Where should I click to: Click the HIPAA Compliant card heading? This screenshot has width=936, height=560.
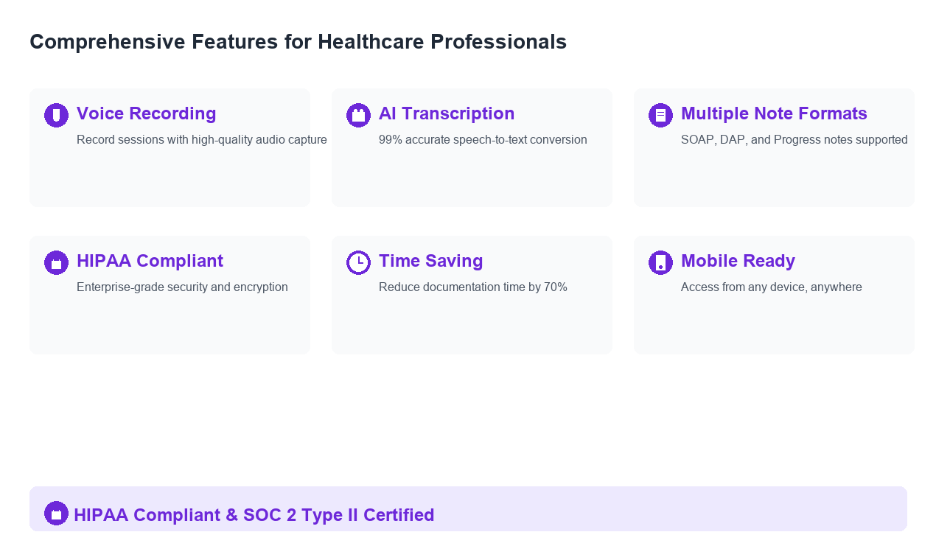click(150, 261)
